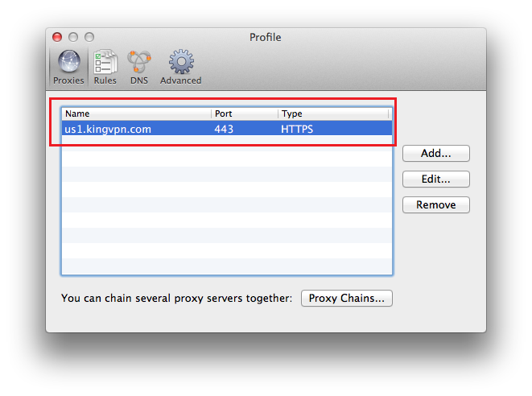The image size is (532, 396).
Task: Zoom the Profile window
Action: pos(89,37)
